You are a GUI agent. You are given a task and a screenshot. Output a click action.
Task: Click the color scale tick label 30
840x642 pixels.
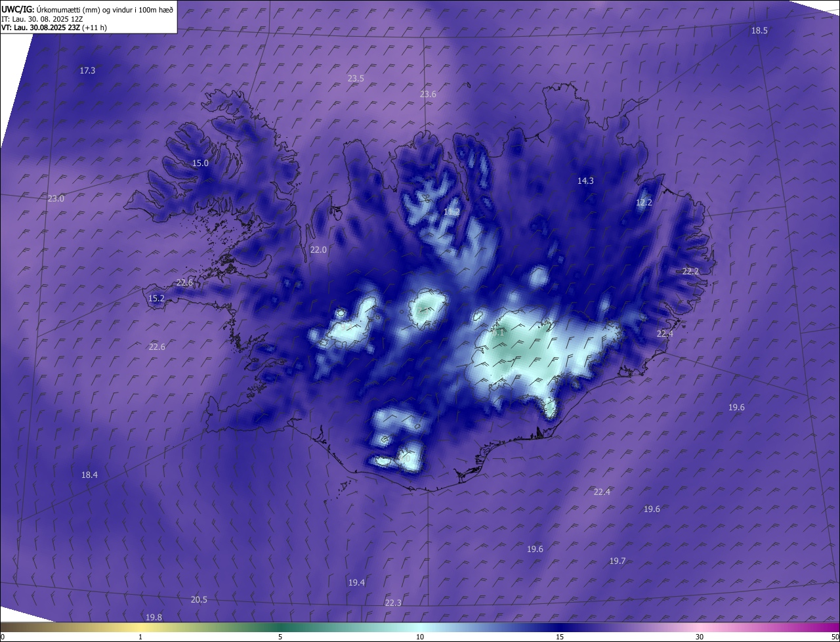(x=700, y=637)
